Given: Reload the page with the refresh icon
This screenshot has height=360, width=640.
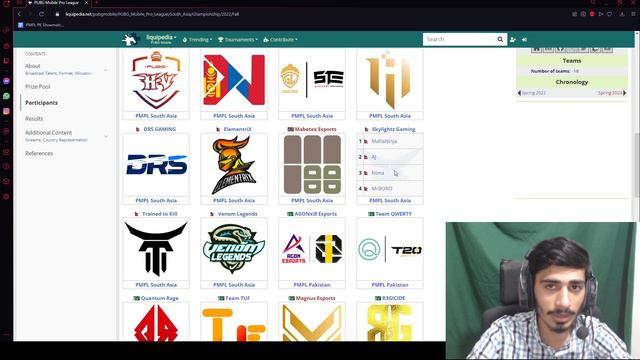Looking at the screenshot, I should click(x=42, y=14).
